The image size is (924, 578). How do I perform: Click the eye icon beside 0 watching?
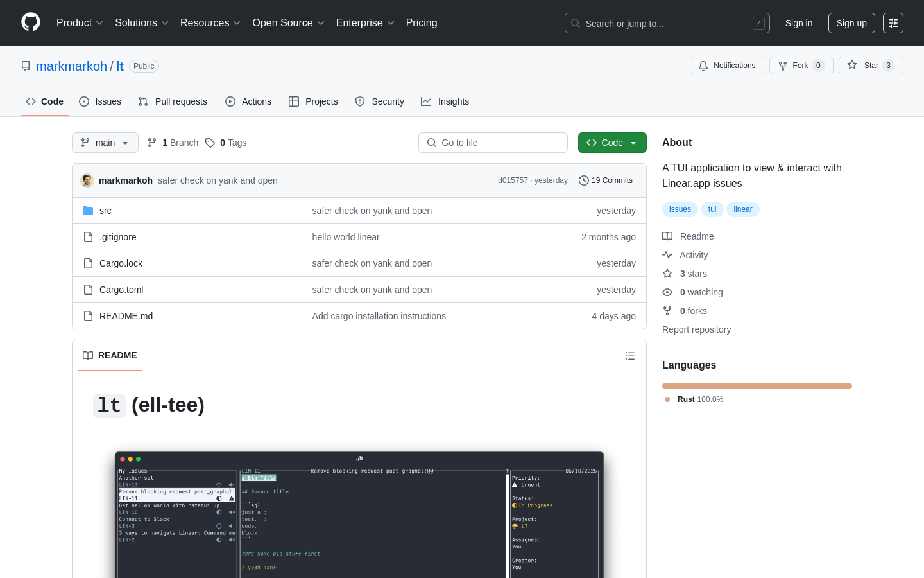click(x=667, y=292)
